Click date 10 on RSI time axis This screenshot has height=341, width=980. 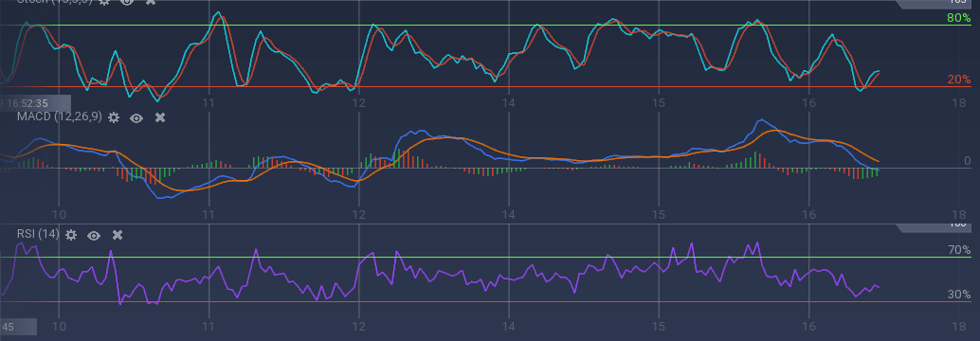tap(59, 326)
